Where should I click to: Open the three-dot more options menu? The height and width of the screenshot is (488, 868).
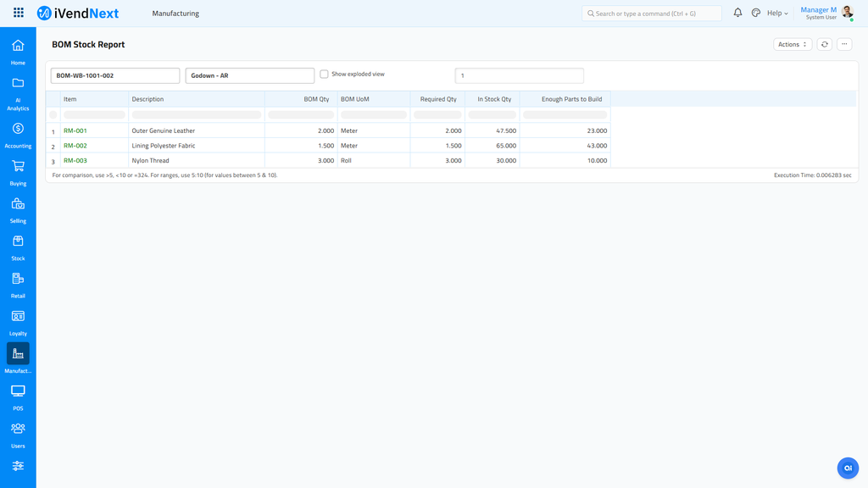click(x=844, y=44)
